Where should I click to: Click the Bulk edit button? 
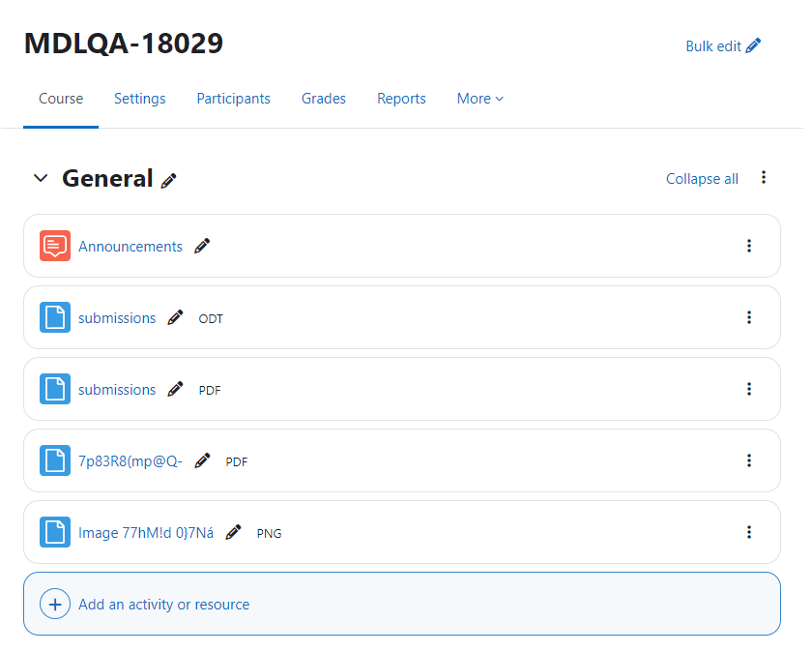click(723, 46)
